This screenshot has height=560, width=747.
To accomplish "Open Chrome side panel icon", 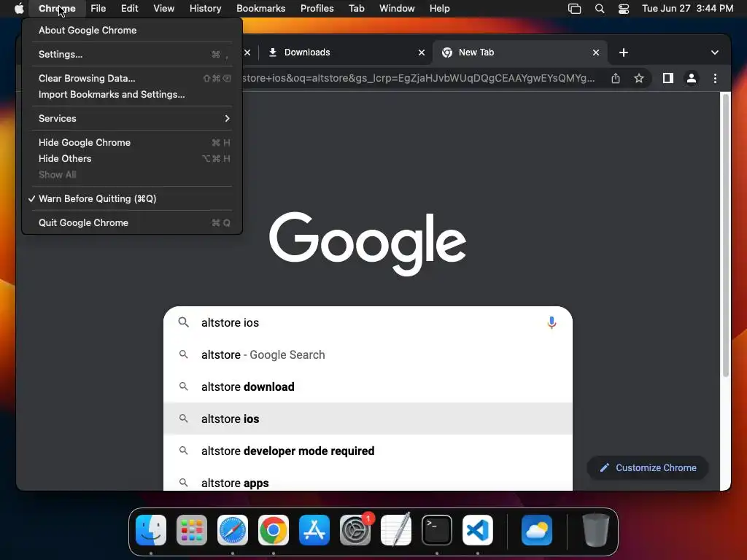I will (x=668, y=78).
